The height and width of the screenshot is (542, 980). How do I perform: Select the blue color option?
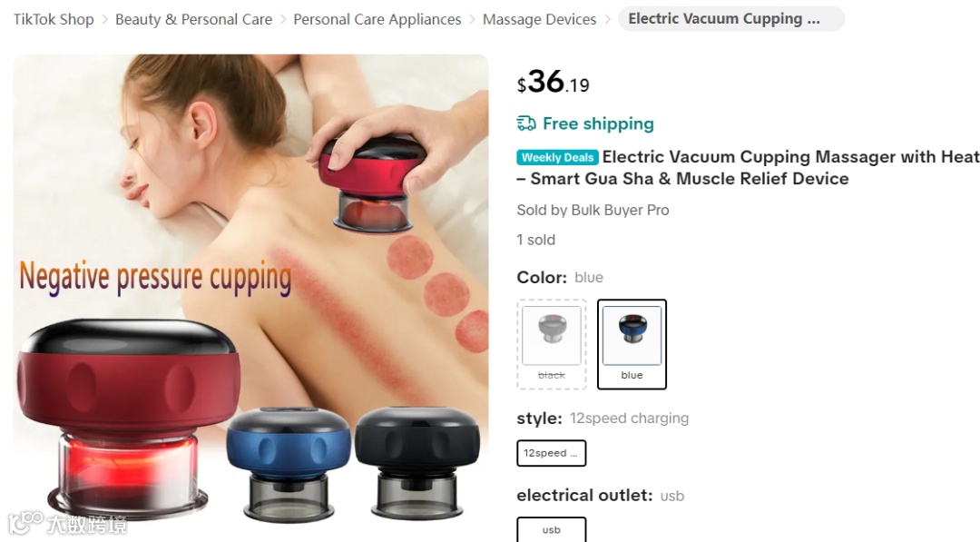tap(632, 344)
